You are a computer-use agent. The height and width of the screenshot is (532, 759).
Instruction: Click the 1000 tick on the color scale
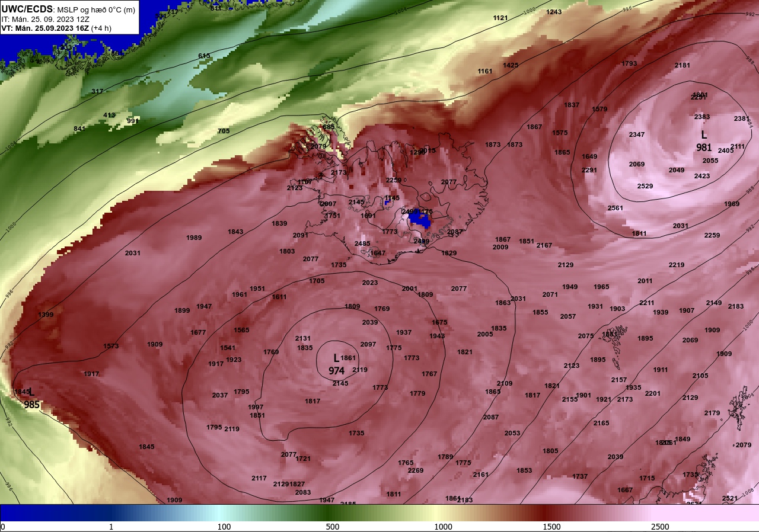click(444, 527)
